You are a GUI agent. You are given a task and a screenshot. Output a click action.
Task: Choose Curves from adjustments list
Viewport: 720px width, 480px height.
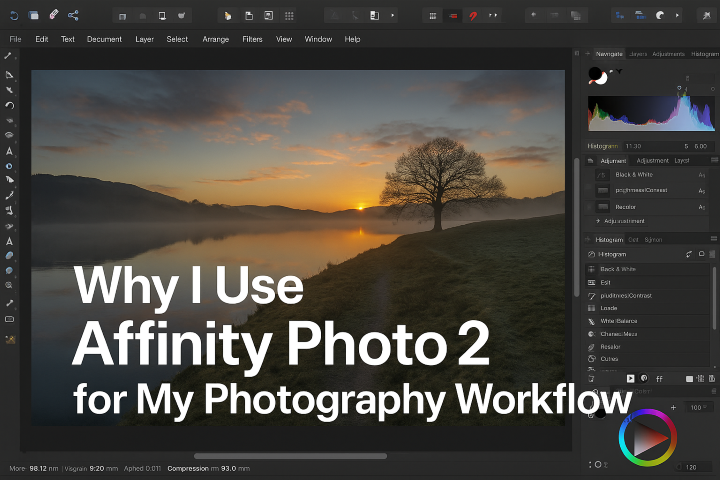coord(648,359)
